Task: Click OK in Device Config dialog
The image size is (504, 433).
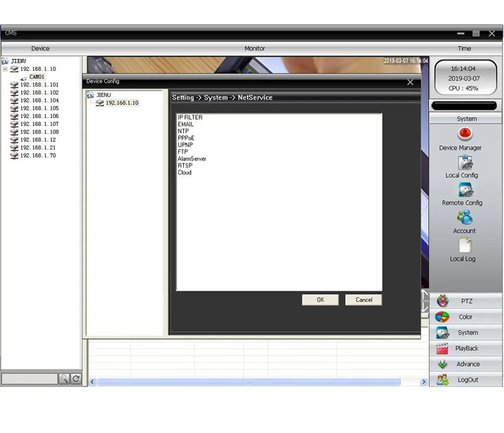Action: coord(320,299)
